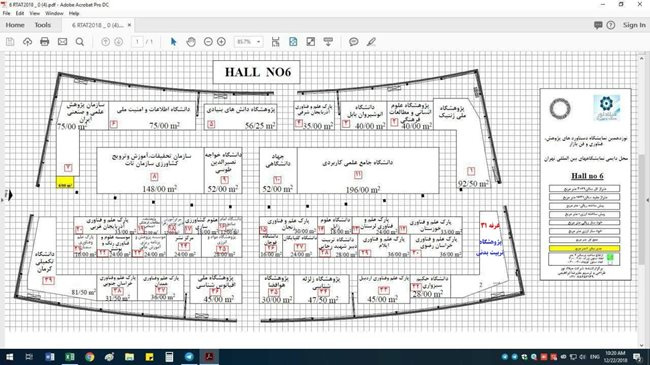Expand the left navigation pane arrow
The width and height of the screenshot is (650, 365).
click(x=10, y=195)
